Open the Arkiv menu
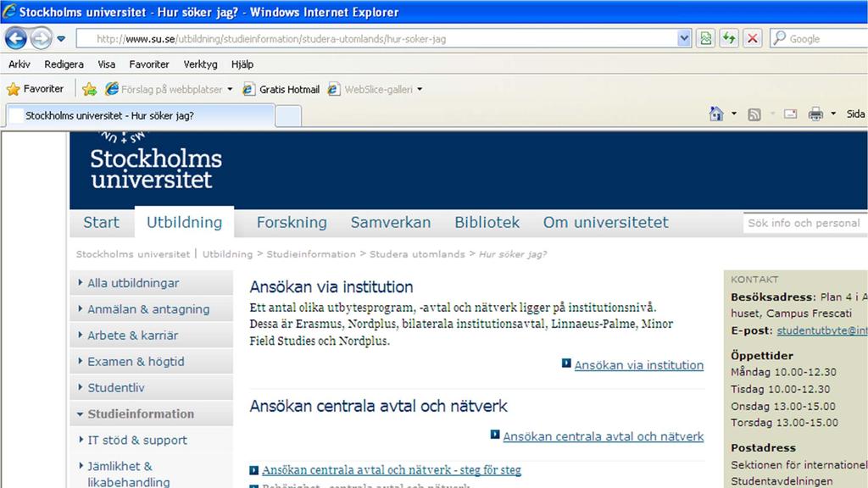 pos(19,64)
